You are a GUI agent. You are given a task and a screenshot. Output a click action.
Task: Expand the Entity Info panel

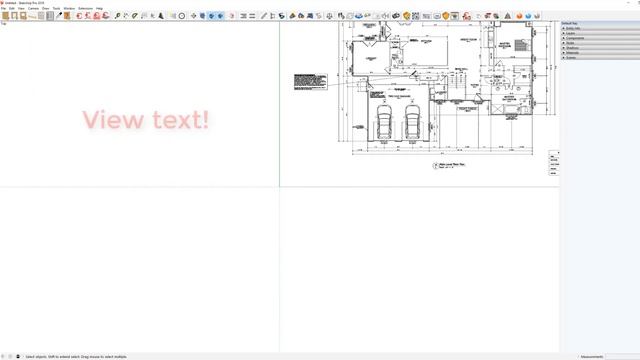(600, 28)
